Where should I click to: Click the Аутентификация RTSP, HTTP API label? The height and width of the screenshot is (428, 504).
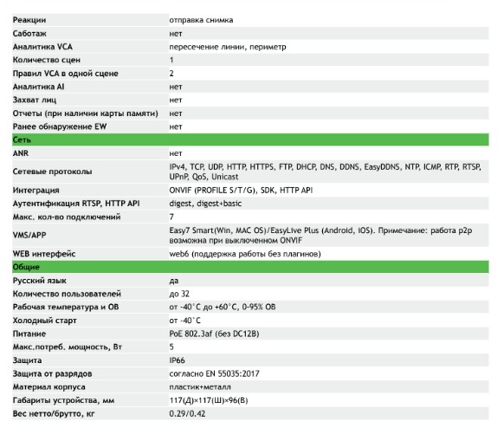(x=76, y=204)
